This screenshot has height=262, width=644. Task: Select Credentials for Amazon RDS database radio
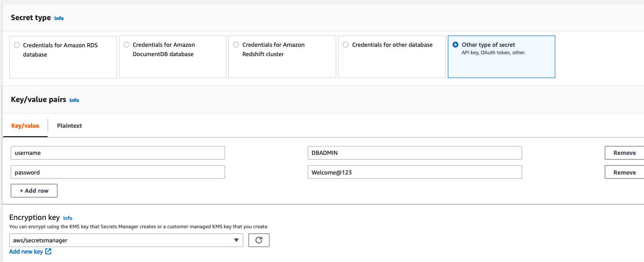pyautogui.click(x=17, y=45)
